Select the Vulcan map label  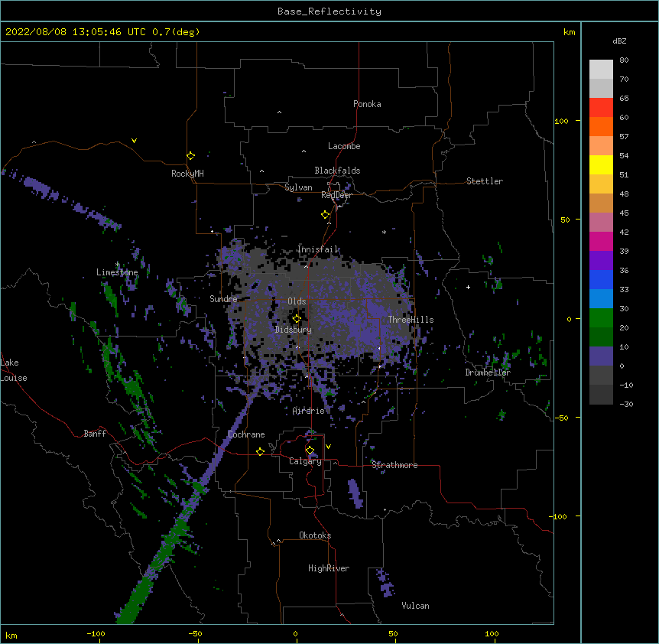pyautogui.click(x=415, y=606)
